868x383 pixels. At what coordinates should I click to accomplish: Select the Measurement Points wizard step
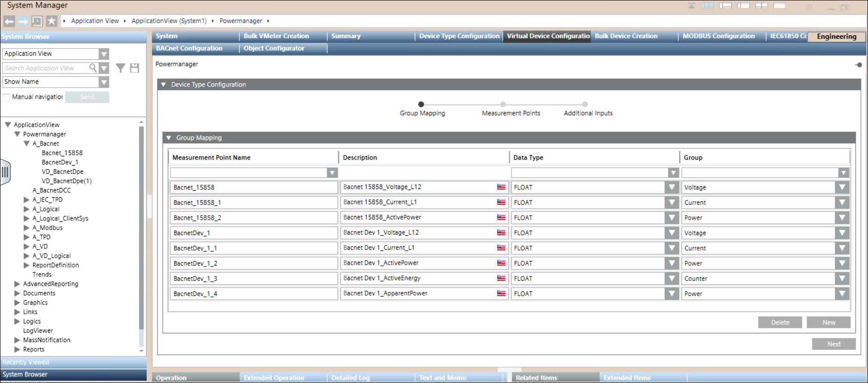tap(503, 105)
